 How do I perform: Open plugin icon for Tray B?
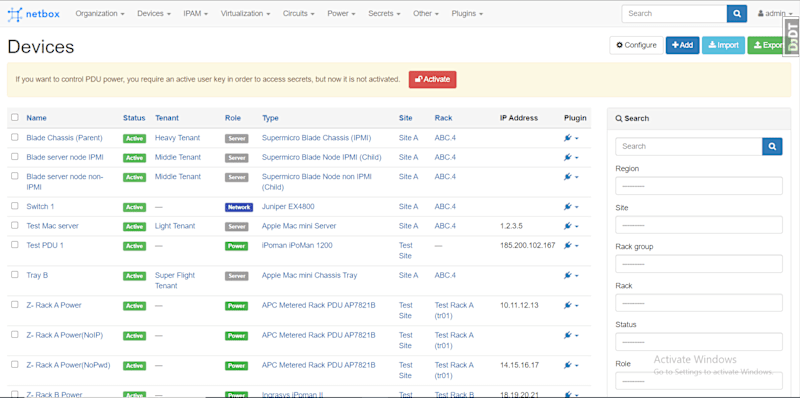567,276
